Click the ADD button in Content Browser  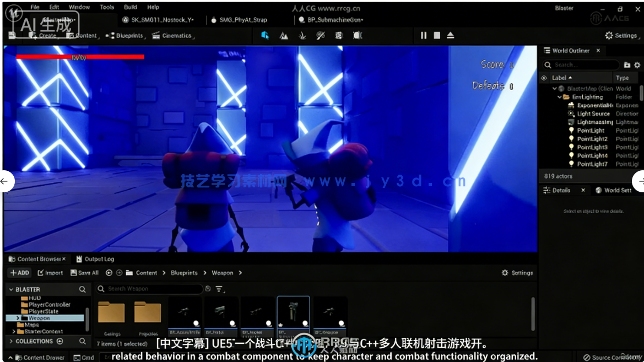coord(19,272)
